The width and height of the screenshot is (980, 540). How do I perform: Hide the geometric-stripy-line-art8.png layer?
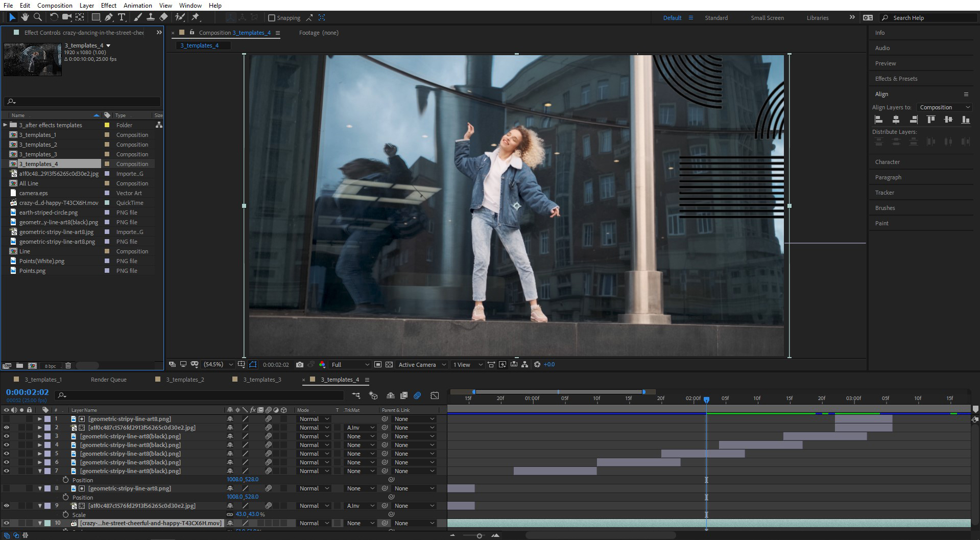coord(6,418)
